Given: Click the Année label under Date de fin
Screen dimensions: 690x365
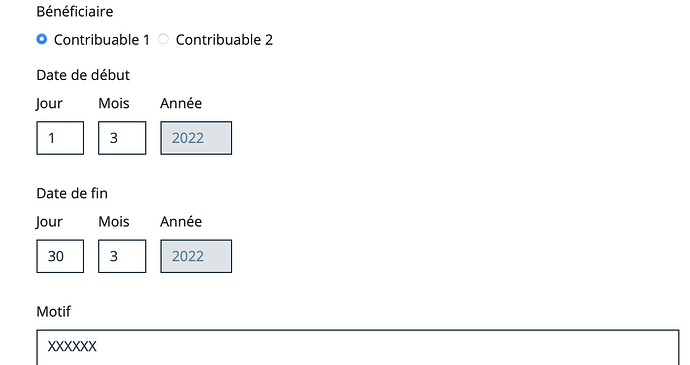Looking at the screenshot, I should point(181,221).
